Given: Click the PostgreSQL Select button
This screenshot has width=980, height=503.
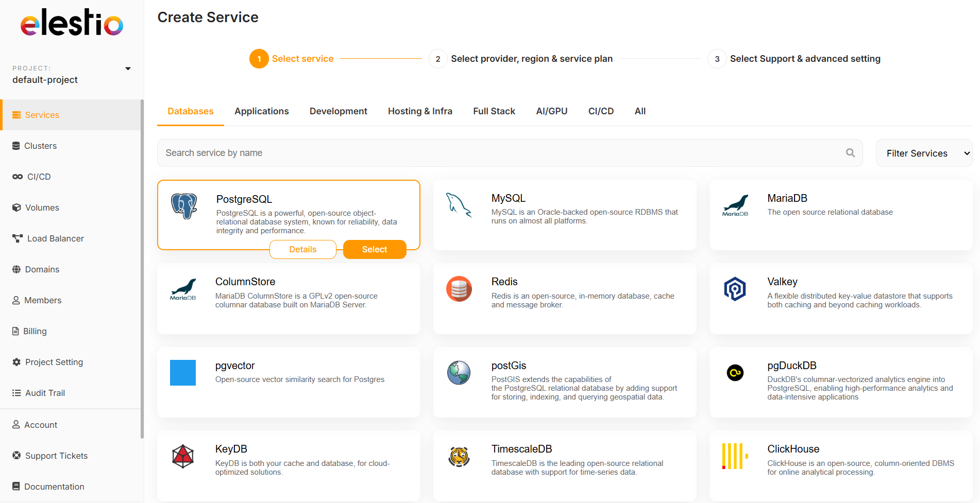Looking at the screenshot, I should 375,249.
